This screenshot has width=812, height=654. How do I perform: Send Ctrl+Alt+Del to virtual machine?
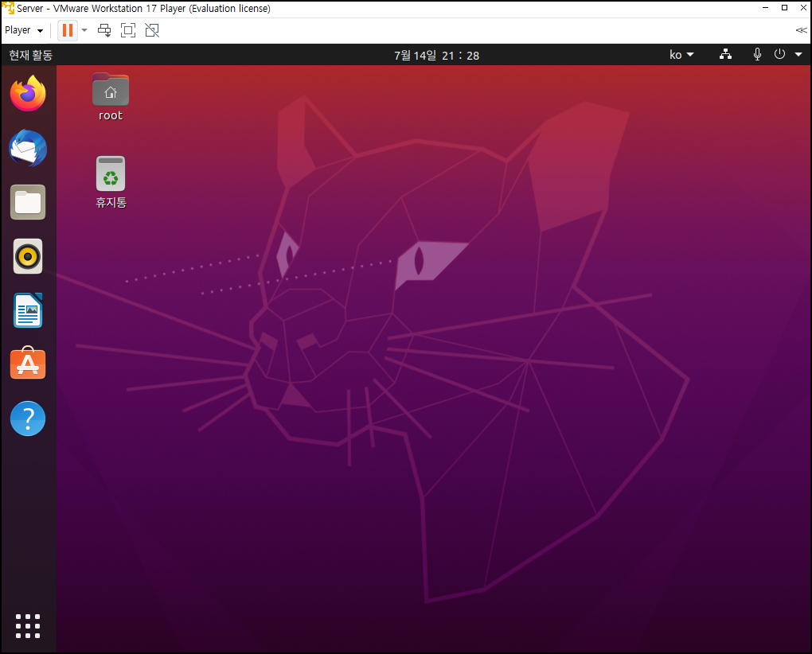104,30
